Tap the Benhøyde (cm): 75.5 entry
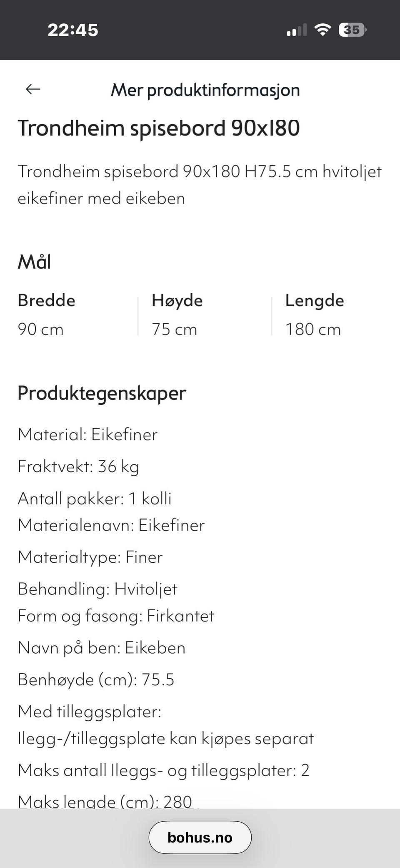400x868 pixels. [x=96, y=679]
